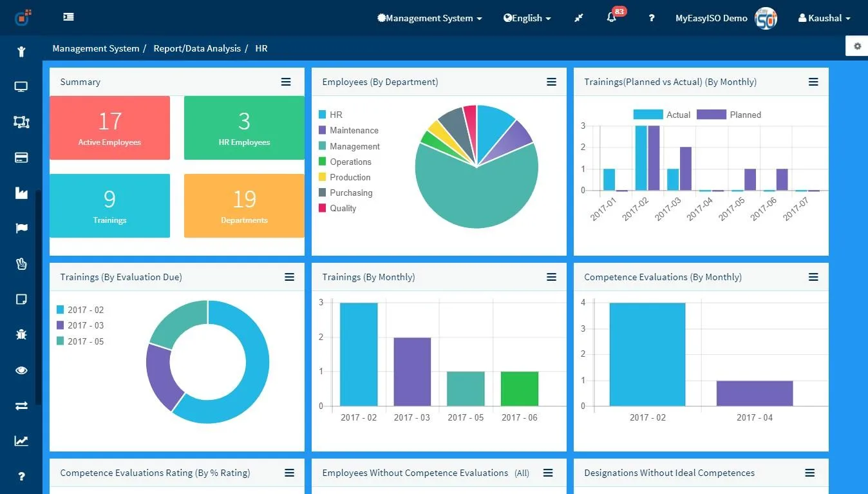The image size is (868, 494).
Task: Toggle Operations legend entry
Action: [344, 162]
